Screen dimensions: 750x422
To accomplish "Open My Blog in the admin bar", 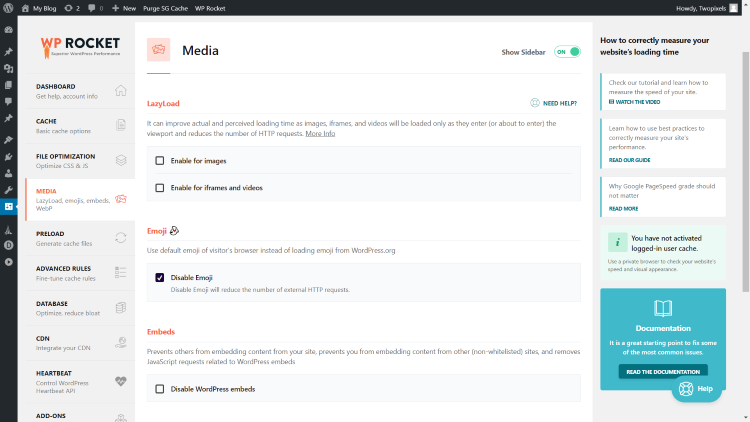I will pyautogui.click(x=39, y=8).
